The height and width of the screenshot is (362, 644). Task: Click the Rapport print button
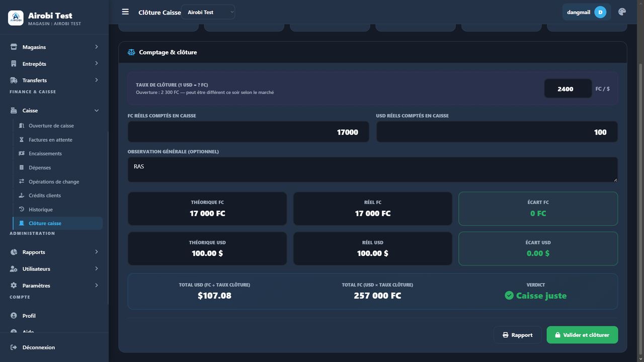[517, 335]
